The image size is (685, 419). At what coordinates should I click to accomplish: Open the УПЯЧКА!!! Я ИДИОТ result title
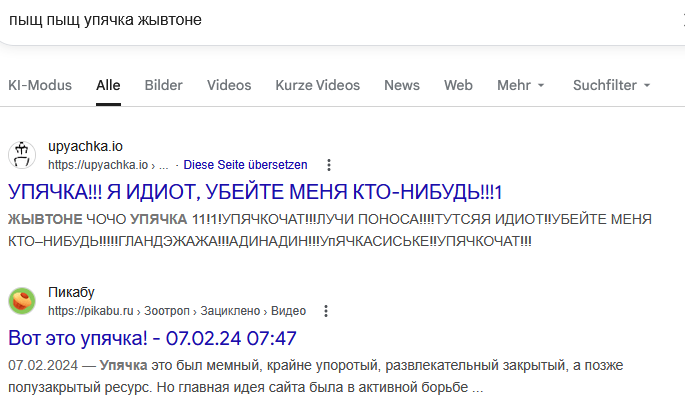click(255, 192)
